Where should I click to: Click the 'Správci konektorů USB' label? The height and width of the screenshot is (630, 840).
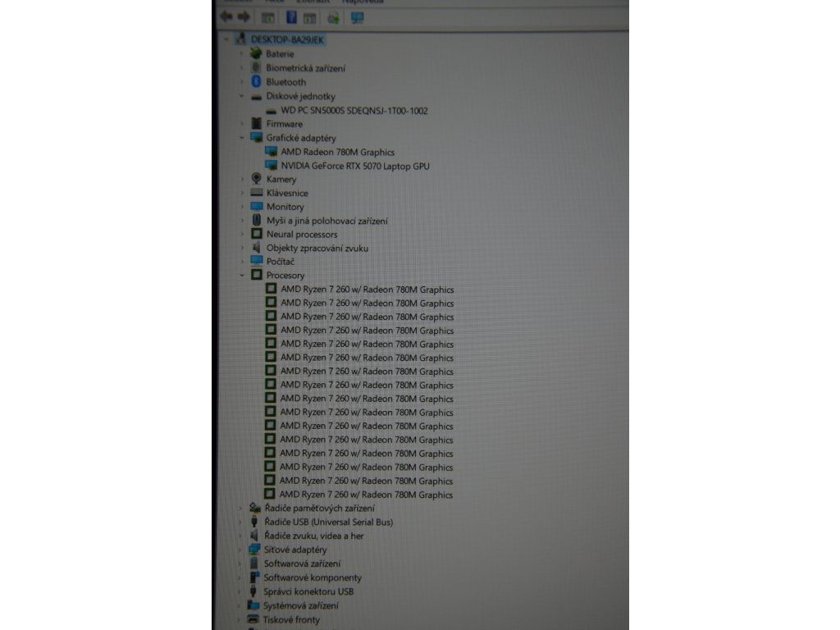tap(308, 591)
